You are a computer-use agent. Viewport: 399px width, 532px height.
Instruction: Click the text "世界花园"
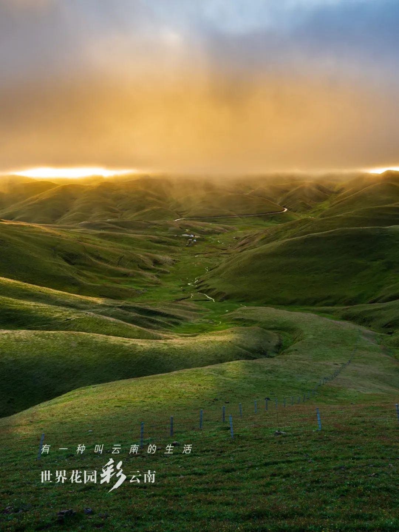(x=69, y=477)
